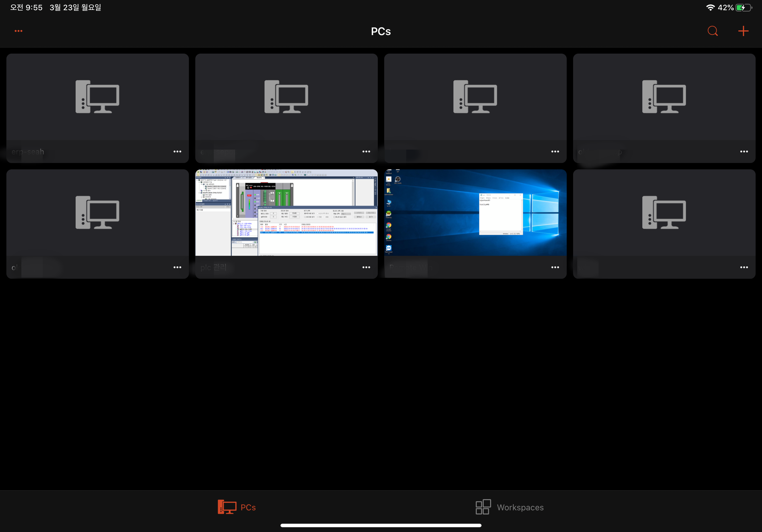
Task: Open the Windows 10 desktop session thumbnail
Action: point(475,213)
